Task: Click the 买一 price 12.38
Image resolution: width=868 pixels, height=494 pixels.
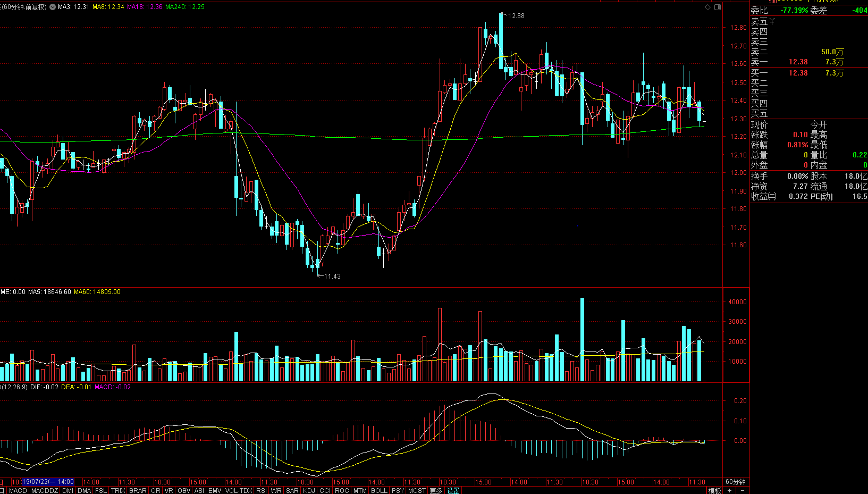Action: pyautogui.click(x=798, y=73)
